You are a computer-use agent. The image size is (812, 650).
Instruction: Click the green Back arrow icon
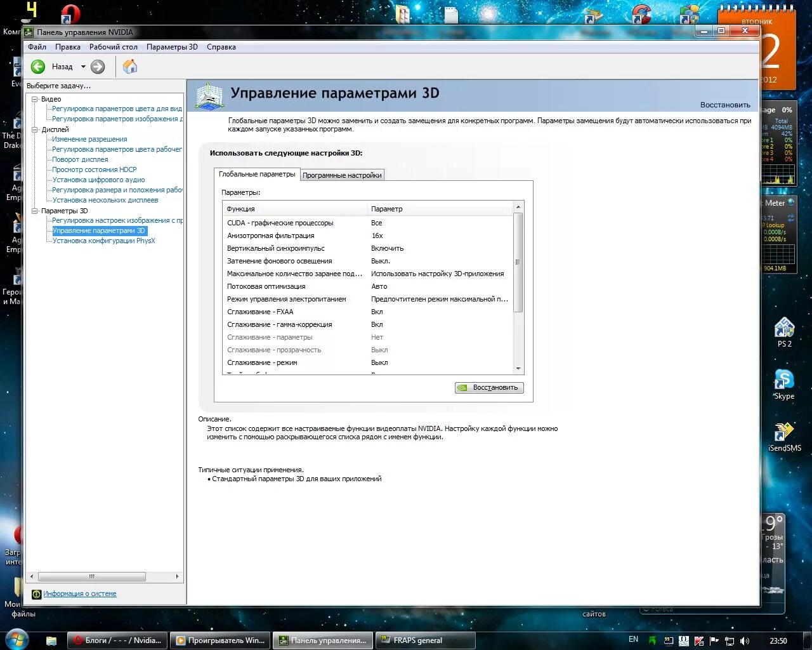pos(38,66)
